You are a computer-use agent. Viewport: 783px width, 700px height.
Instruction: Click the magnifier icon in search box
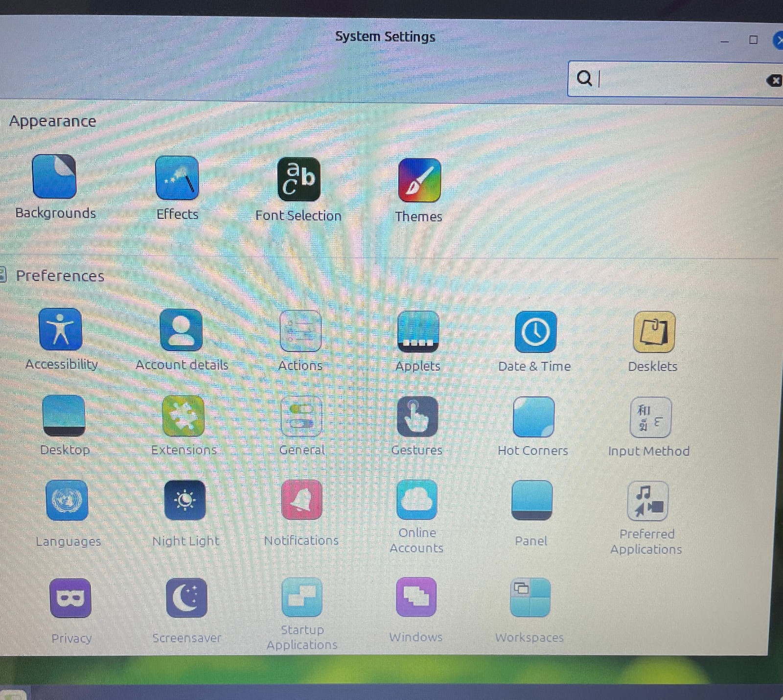tap(584, 78)
